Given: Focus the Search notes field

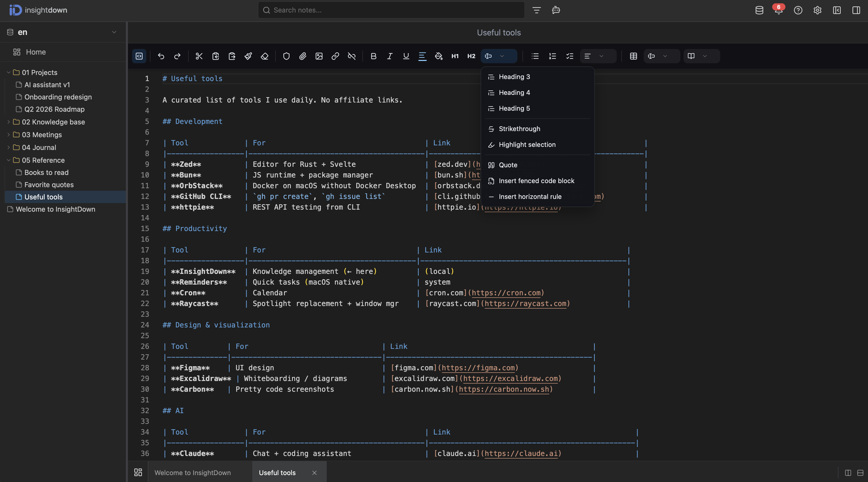Looking at the screenshot, I should (391, 10).
